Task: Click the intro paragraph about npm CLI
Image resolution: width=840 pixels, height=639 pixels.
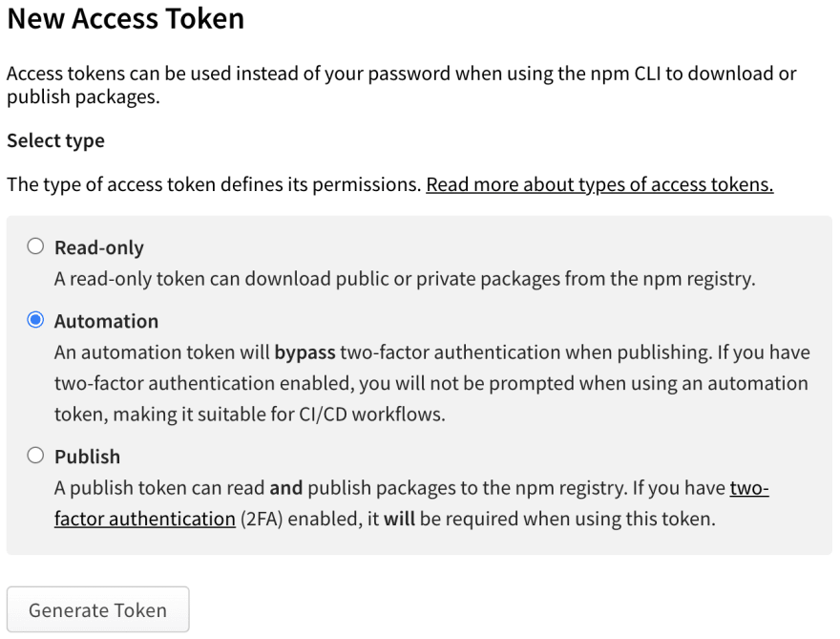Action: tap(401, 85)
